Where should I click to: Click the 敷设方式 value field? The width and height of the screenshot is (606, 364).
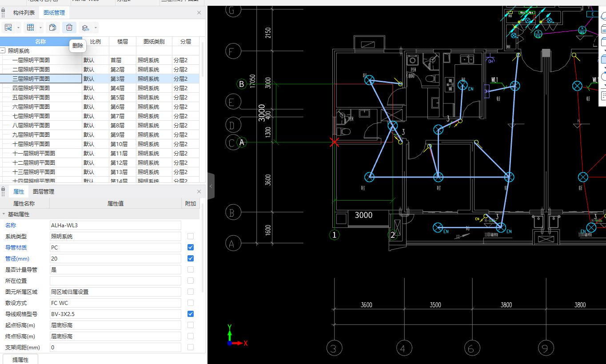[116, 303]
